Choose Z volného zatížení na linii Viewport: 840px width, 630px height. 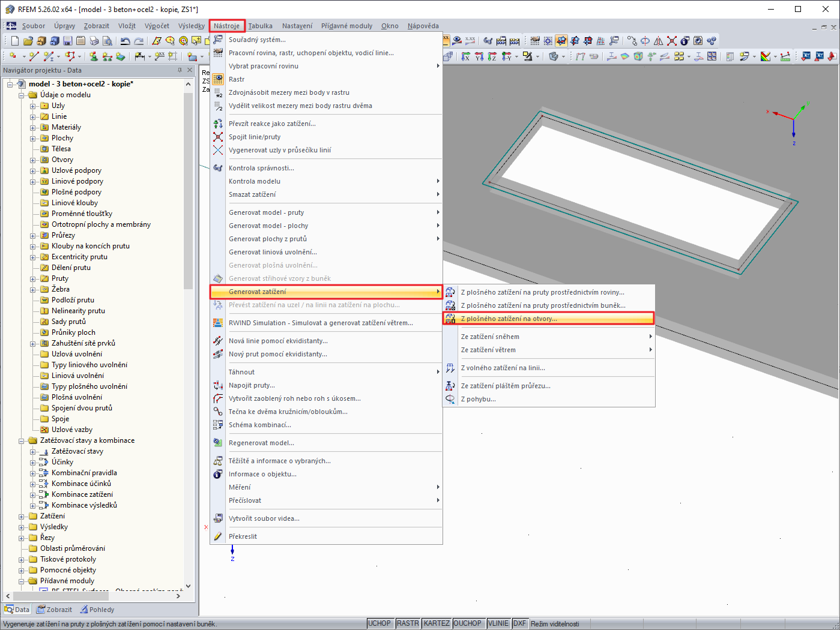coord(548,368)
